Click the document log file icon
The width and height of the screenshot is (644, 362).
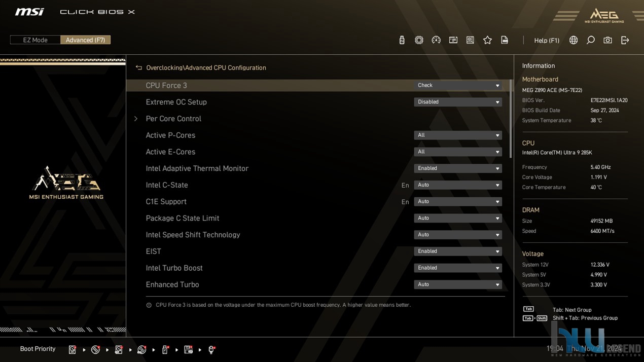tap(505, 40)
